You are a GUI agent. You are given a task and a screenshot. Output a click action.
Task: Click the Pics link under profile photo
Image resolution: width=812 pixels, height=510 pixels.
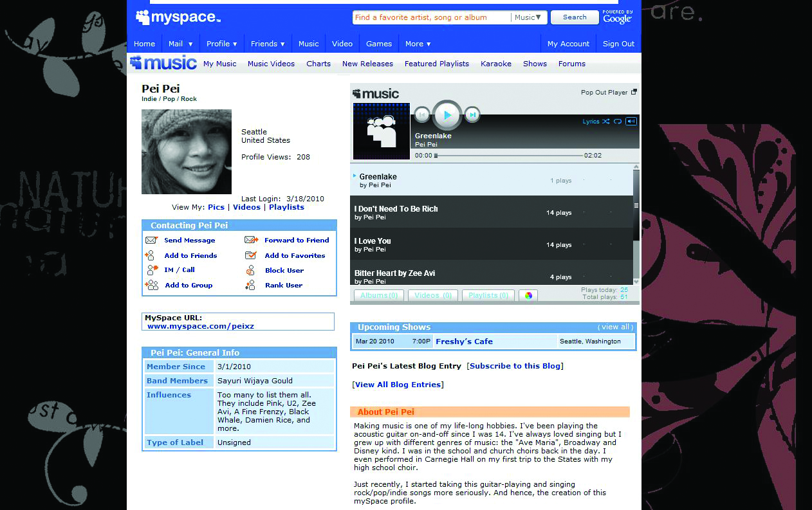(216, 207)
